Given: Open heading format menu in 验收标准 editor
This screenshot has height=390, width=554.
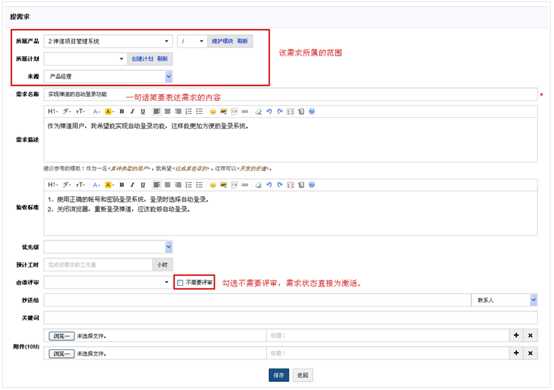Looking at the screenshot, I should (x=52, y=185).
